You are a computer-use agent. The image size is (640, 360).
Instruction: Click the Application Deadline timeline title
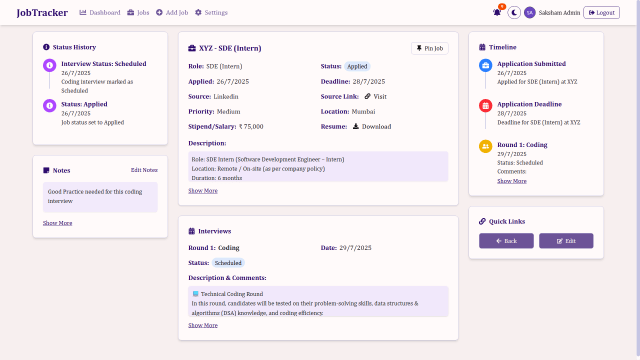(529, 104)
